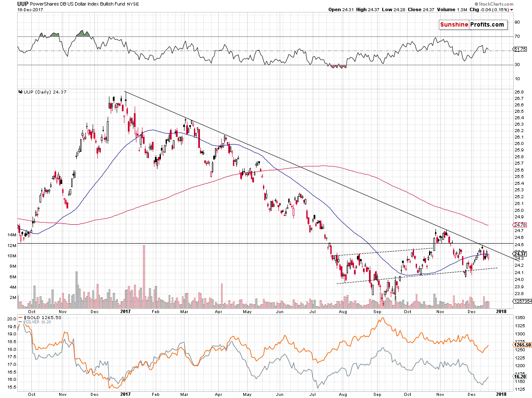Screen dimensions: 532x398
Task: Click the 90 level on RSI axis
Action: point(517,22)
